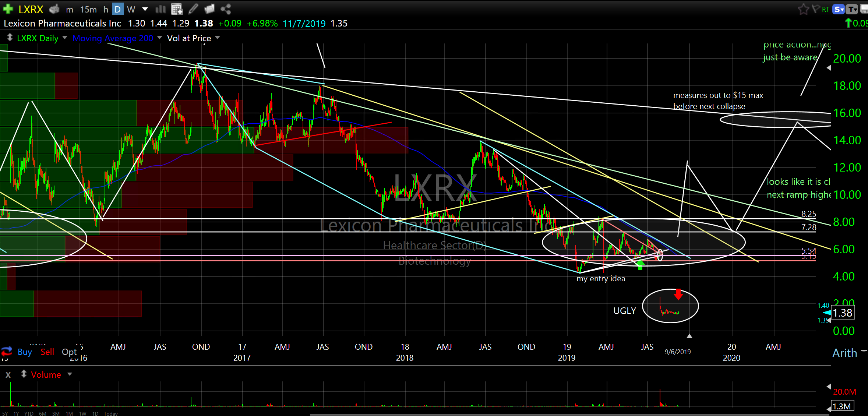Click the blue-red trade arrows icon
The width and height of the screenshot is (868, 416).
coord(6,351)
